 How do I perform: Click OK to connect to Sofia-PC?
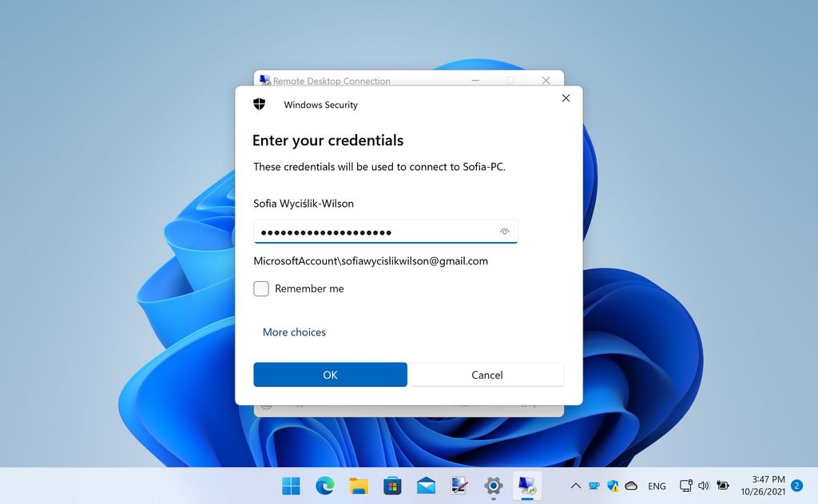coord(330,375)
